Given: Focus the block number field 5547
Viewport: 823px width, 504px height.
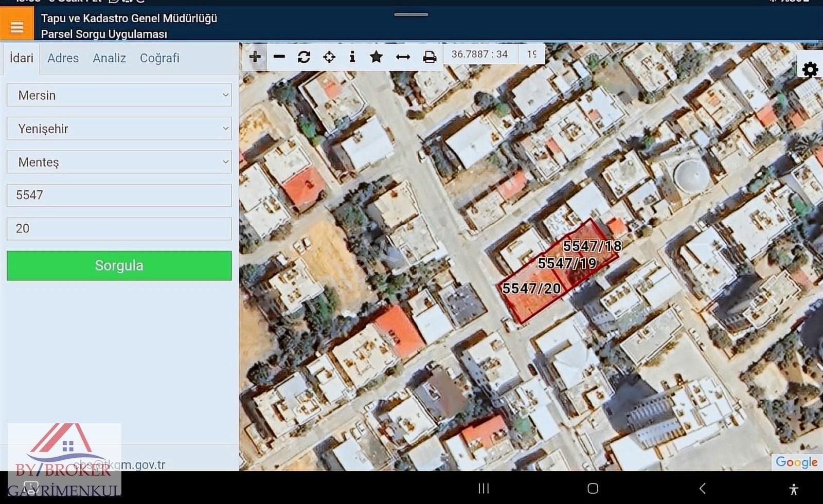Looking at the screenshot, I should pyautogui.click(x=119, y=195).
